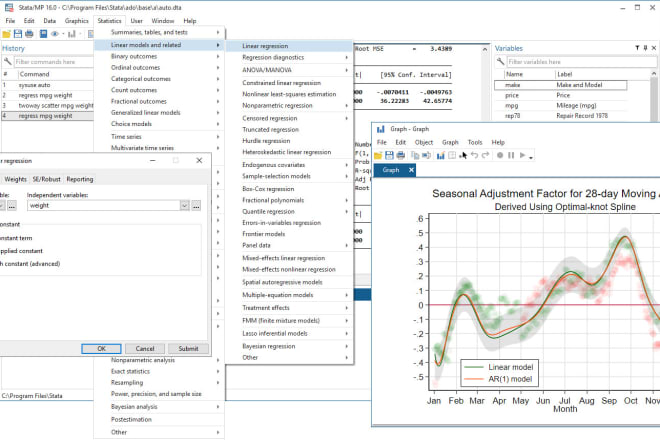Open the Statistics menu in the menu bar
Image resolution: width=660 pixels, height=440 pixels.
109,21
